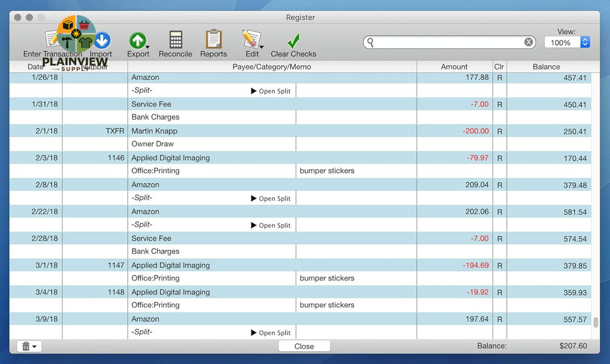
Task: Click the Close button
Action: [304, 346]
